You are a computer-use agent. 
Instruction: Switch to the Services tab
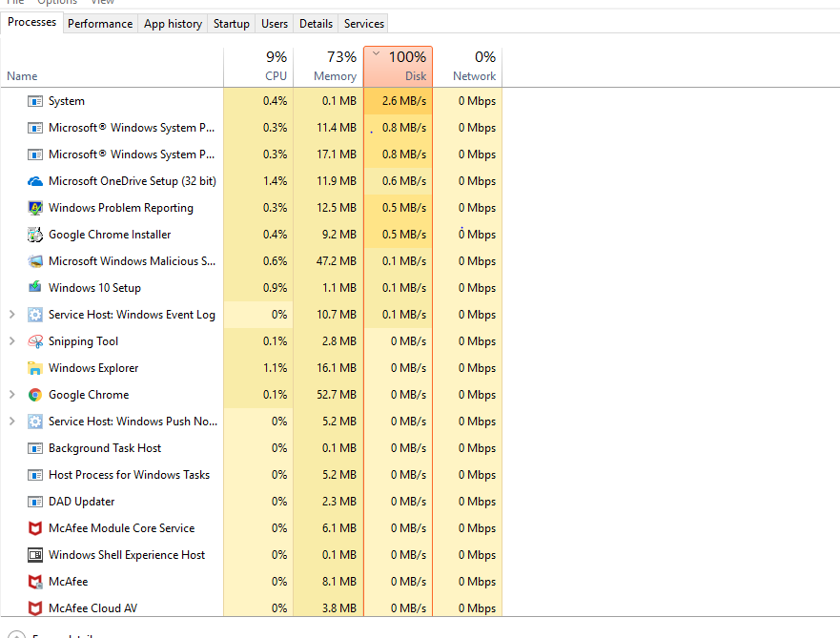[x=364, y=24]
